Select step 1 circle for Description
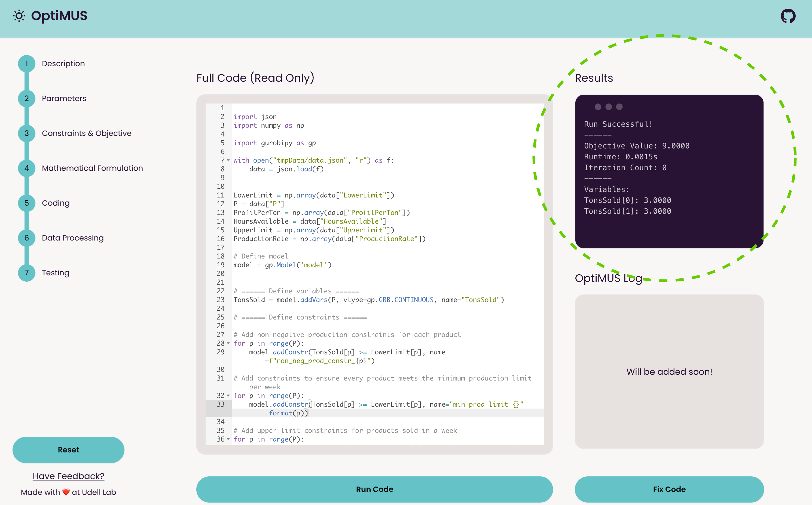 coord(27,63)
